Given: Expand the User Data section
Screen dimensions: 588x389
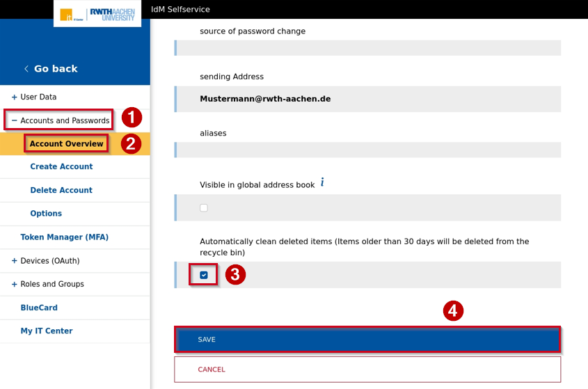Looking at the screenshot, I should pos(38,97).
